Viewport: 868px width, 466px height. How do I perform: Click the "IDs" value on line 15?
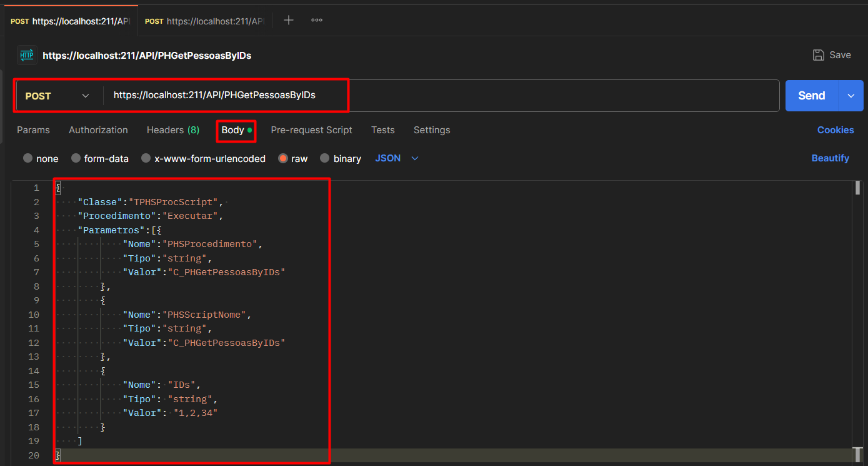(181, 385)
